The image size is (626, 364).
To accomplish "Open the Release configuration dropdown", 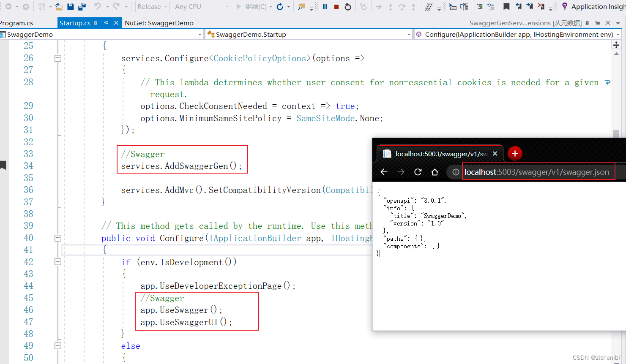I will [151, 6].
